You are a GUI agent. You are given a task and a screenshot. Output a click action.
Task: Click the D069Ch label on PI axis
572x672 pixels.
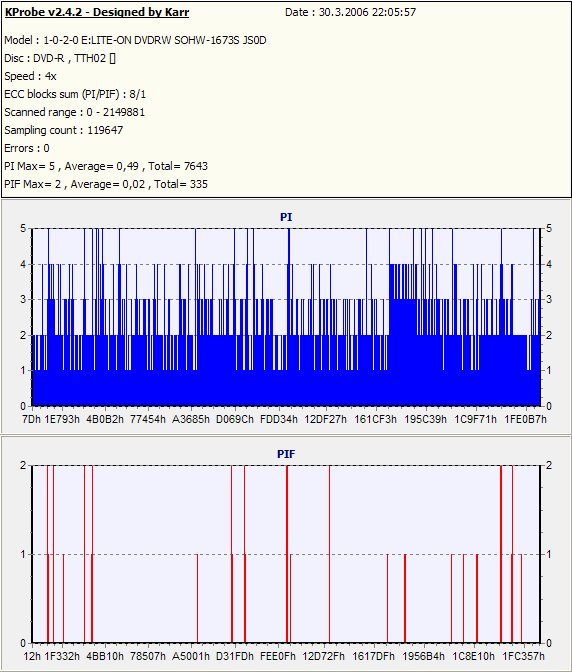[x=234, y=419]
